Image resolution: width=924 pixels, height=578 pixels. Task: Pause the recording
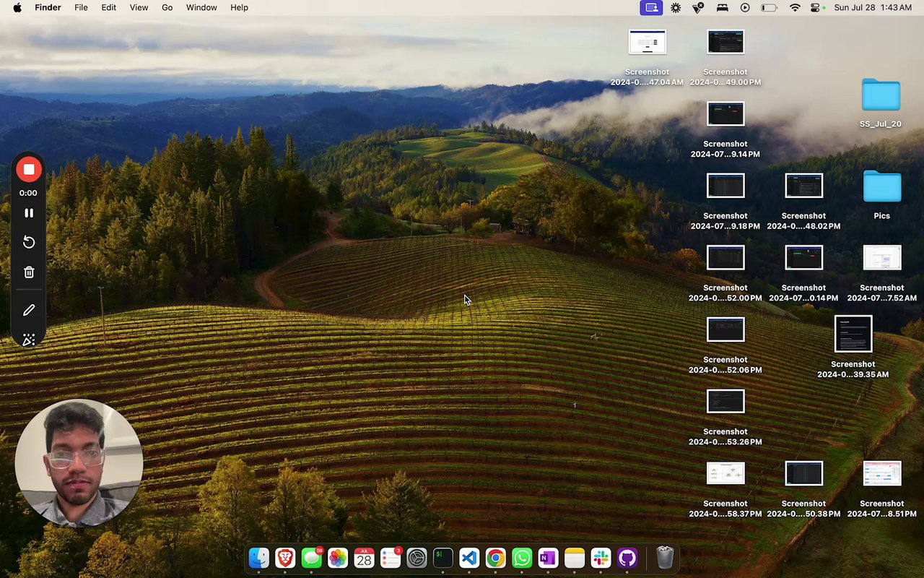pos(29,213)
